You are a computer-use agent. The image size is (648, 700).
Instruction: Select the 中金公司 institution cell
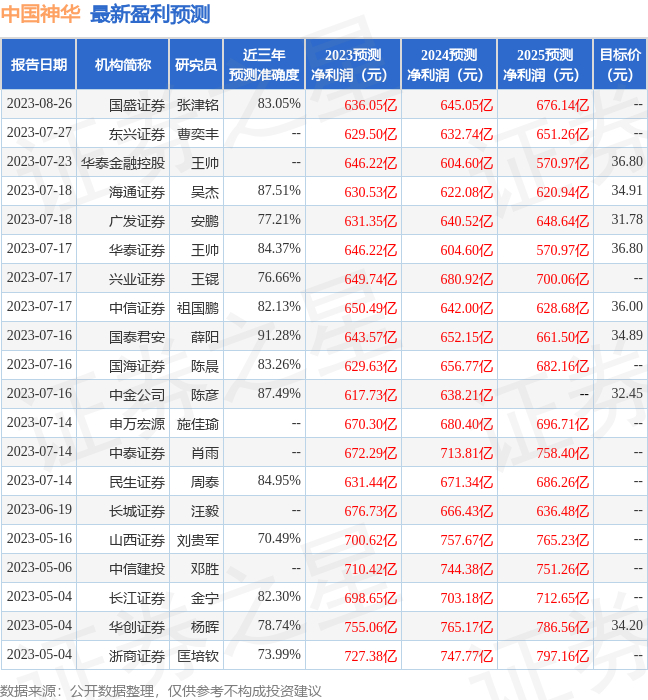[137, 395]
